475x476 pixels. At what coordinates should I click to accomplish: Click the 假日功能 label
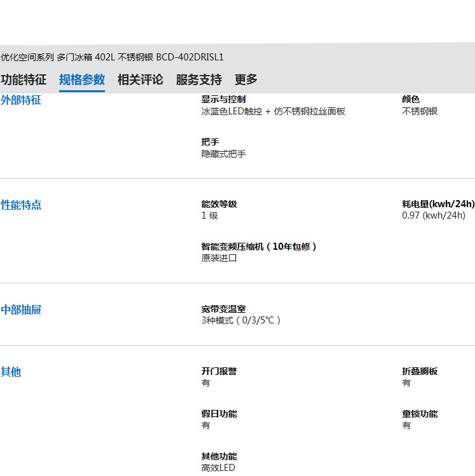(x=219, y=414)
